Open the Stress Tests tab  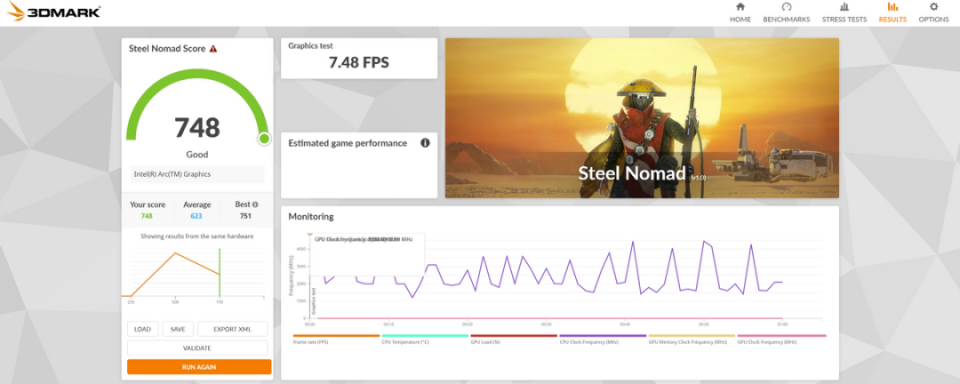[x=844, y=12]
